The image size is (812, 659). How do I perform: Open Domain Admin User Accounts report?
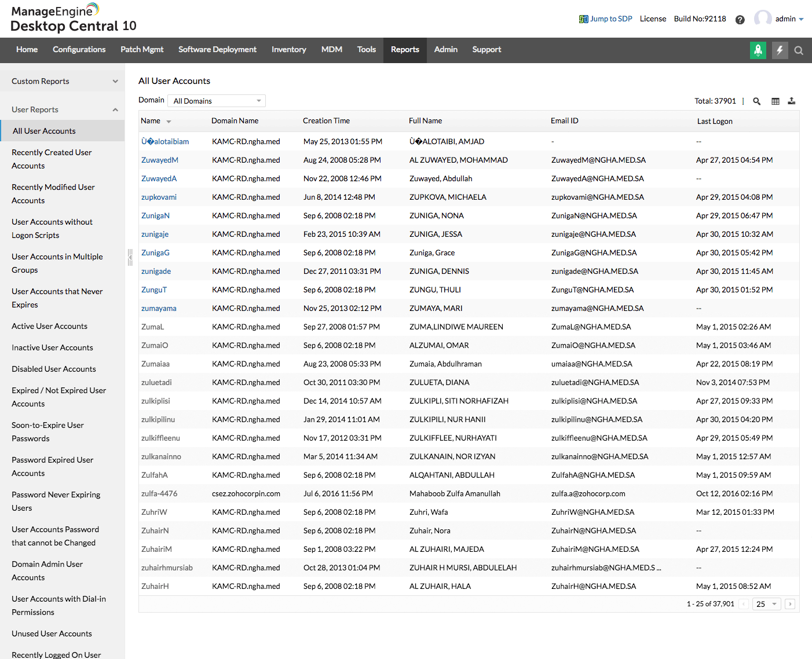coord(47,571)
